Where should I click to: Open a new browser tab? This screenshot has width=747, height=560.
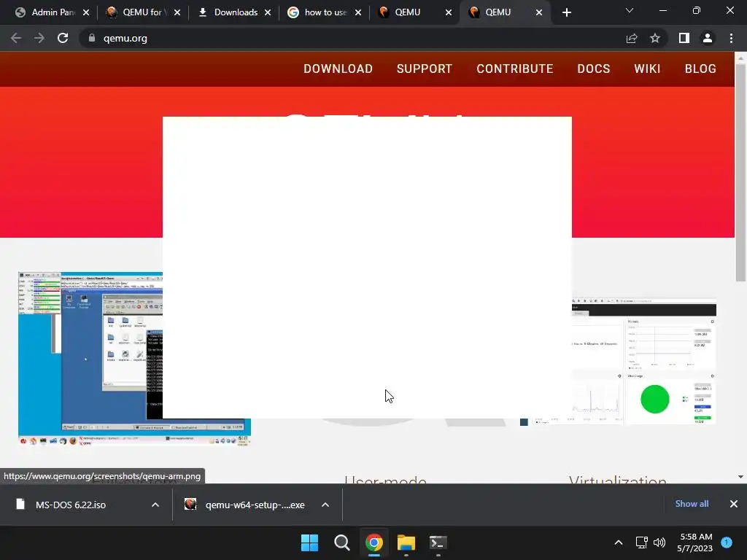(566, 13)
